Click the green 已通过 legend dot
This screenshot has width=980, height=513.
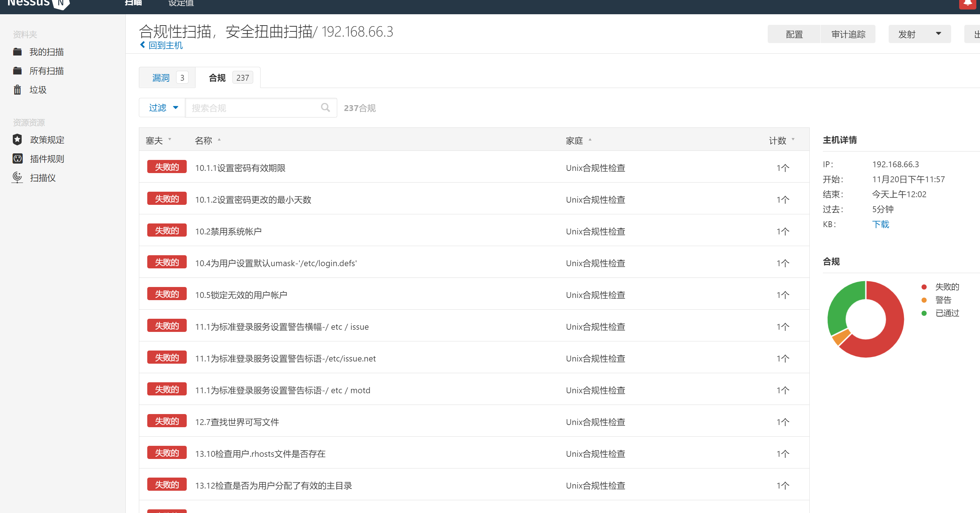[x=924, y=313]
